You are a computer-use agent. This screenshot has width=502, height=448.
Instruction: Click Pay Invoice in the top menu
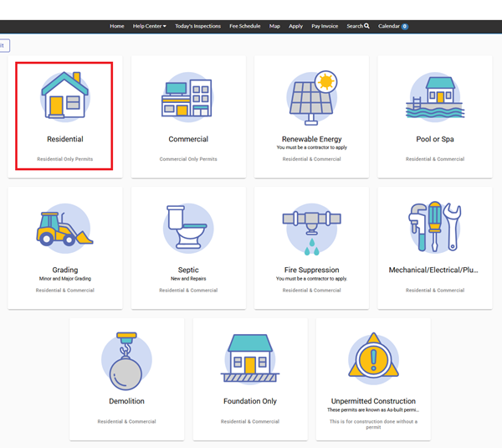(x=325, y=26)
